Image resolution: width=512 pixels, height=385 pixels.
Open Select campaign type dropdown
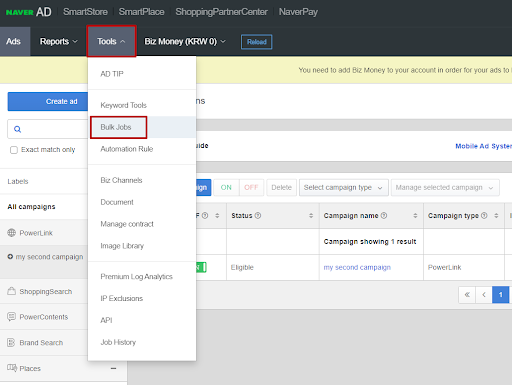pos(343,187)
